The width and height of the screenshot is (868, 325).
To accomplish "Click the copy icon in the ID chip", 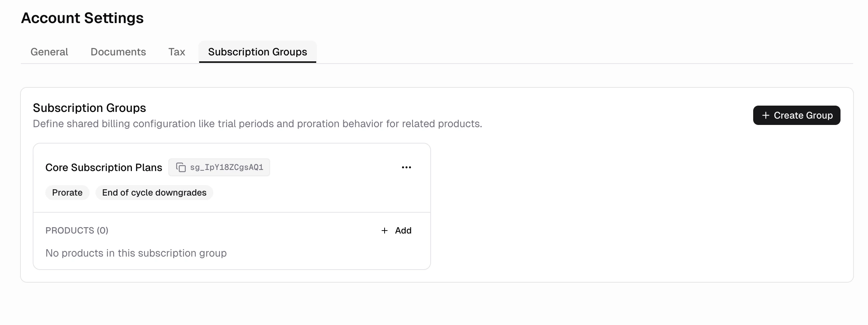I will point(181,167).
